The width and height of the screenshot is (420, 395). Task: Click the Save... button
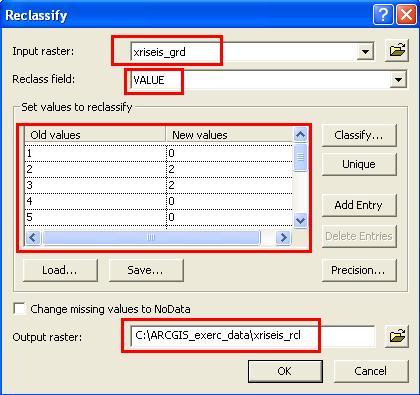click(x=146, y=270)
